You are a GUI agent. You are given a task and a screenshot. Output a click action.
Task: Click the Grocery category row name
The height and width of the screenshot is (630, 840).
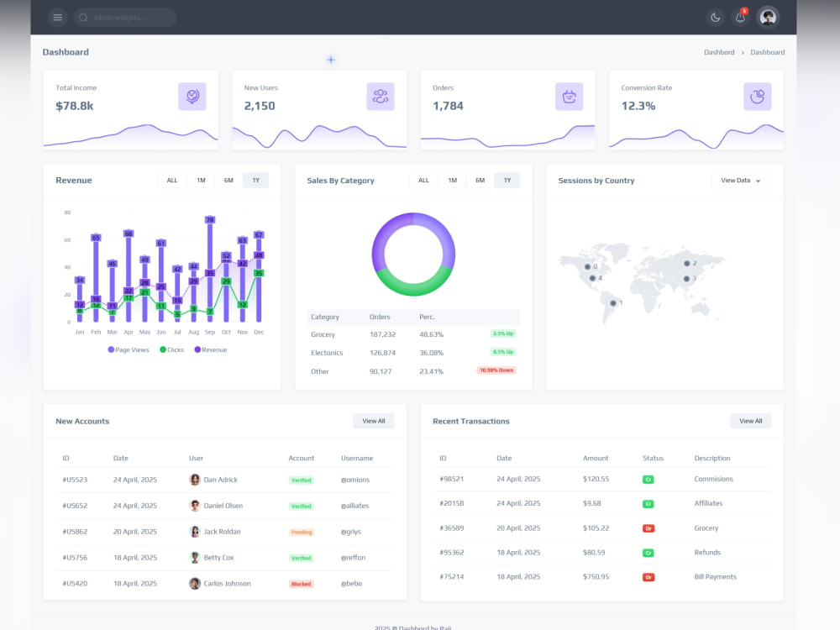pyautogui.click(x=323, y=334)
